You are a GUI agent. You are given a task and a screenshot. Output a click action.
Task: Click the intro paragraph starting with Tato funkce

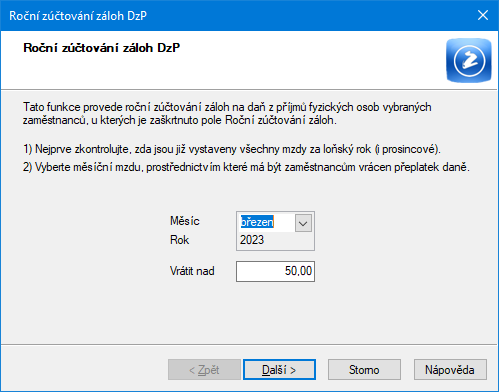(x=227, y=113)
